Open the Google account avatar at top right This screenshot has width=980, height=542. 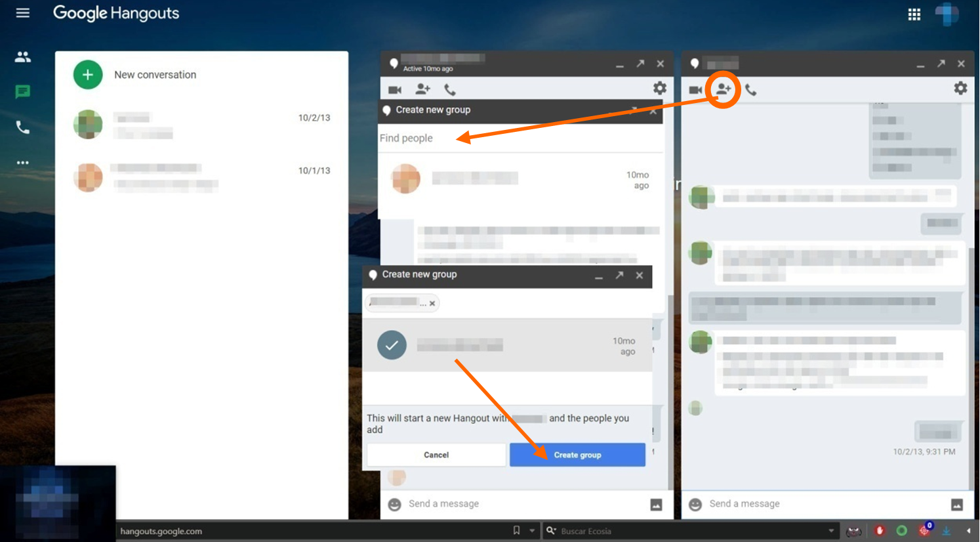[947, 14]
